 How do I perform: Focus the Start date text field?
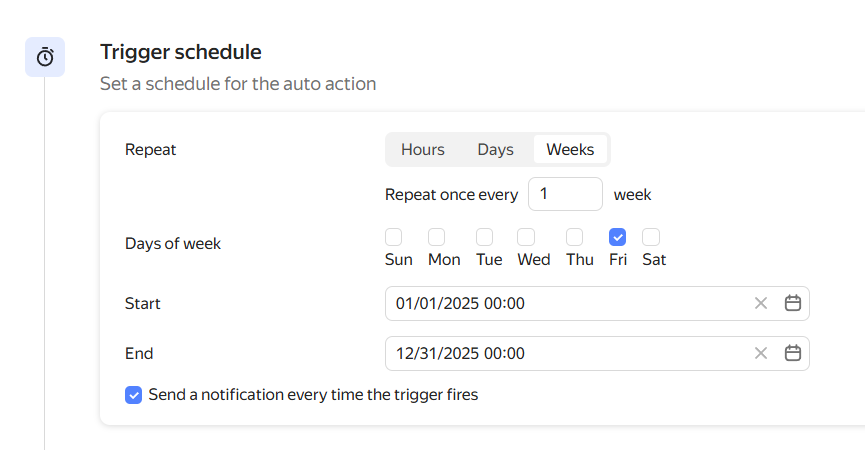pos(560,303)
